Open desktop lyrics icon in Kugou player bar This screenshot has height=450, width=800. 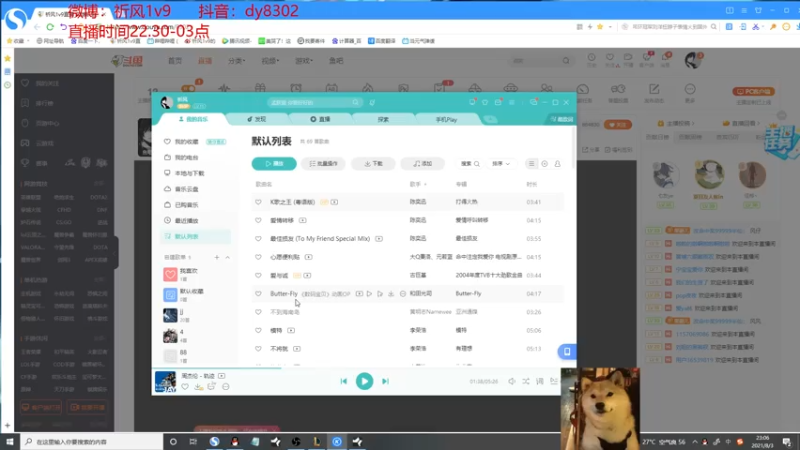[x=540, y=381]
